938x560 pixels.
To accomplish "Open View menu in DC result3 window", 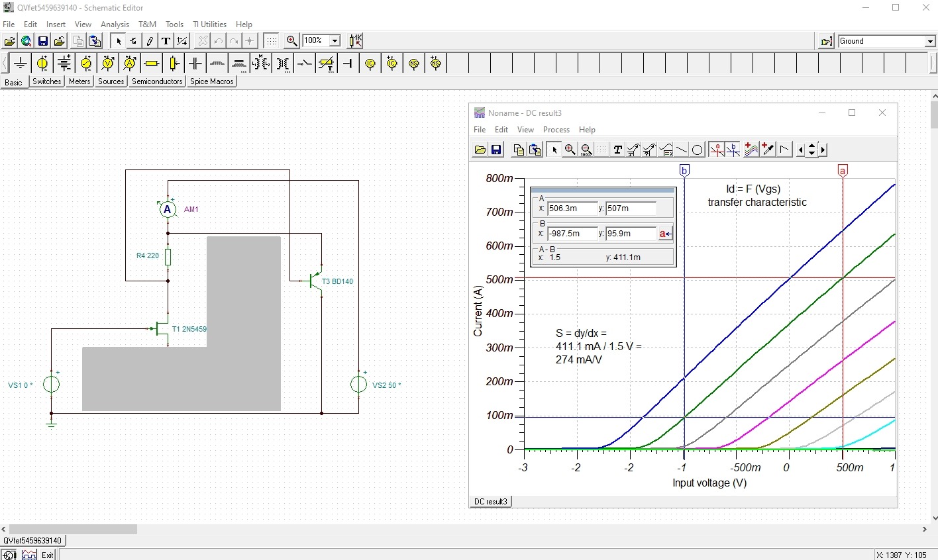I will coord(525,130).
